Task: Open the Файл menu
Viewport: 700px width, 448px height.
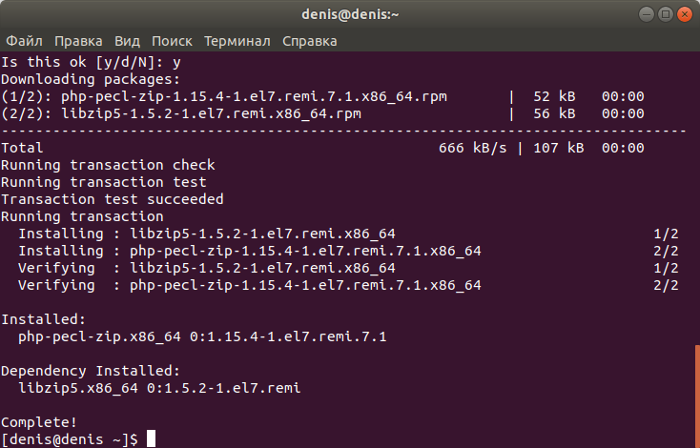Action: tap(24, 41)
